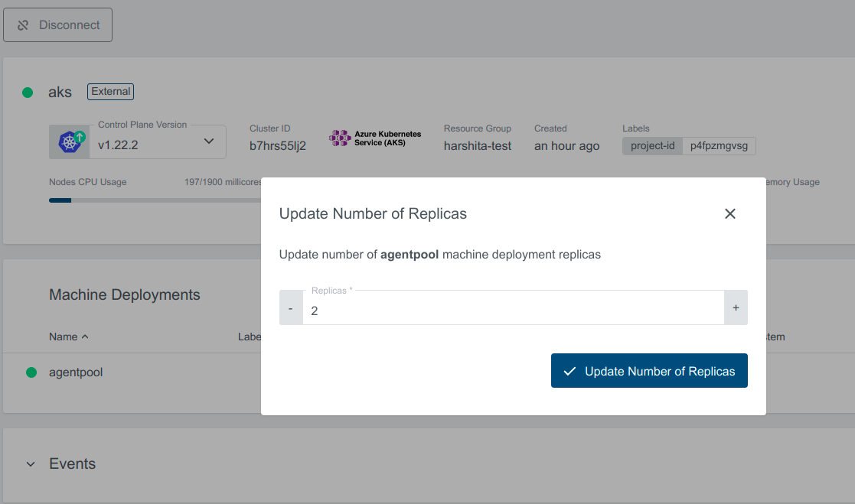Decrease replicas with the minus stepper
The width and height of the screenshot is (855, 504).
coord(291,307)
